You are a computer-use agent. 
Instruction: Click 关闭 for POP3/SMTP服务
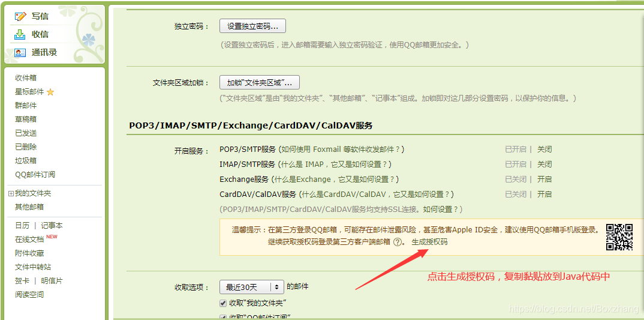[544, 149]
